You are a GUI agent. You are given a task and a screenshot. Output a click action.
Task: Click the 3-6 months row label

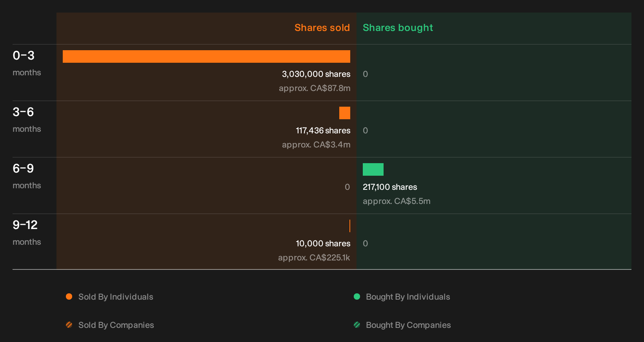click(x=27, y=120)
